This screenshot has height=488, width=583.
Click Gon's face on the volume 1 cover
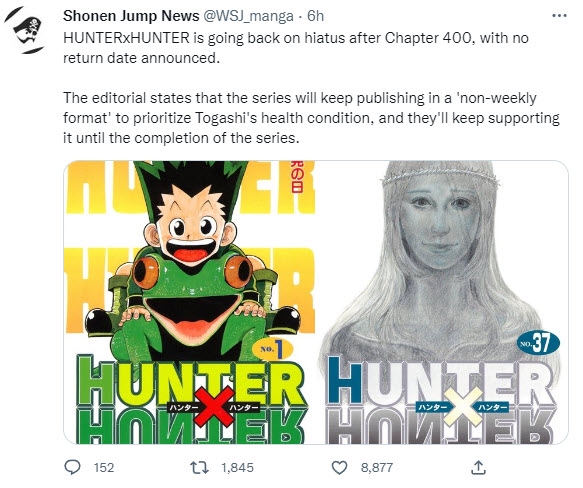191,231
